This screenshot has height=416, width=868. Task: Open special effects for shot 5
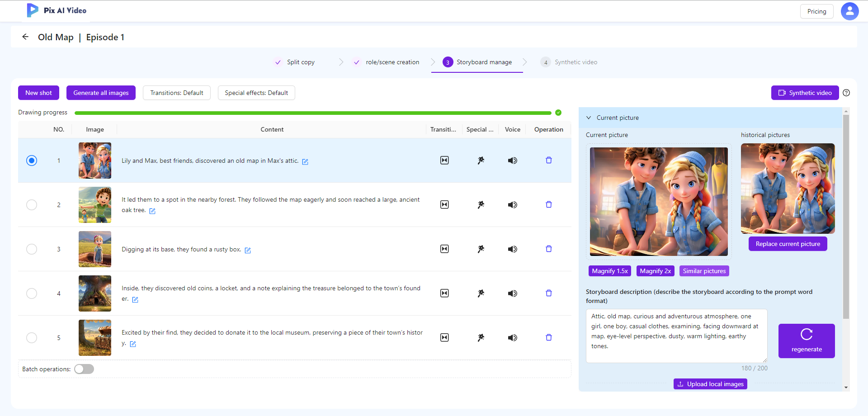[x=481, y=338]
